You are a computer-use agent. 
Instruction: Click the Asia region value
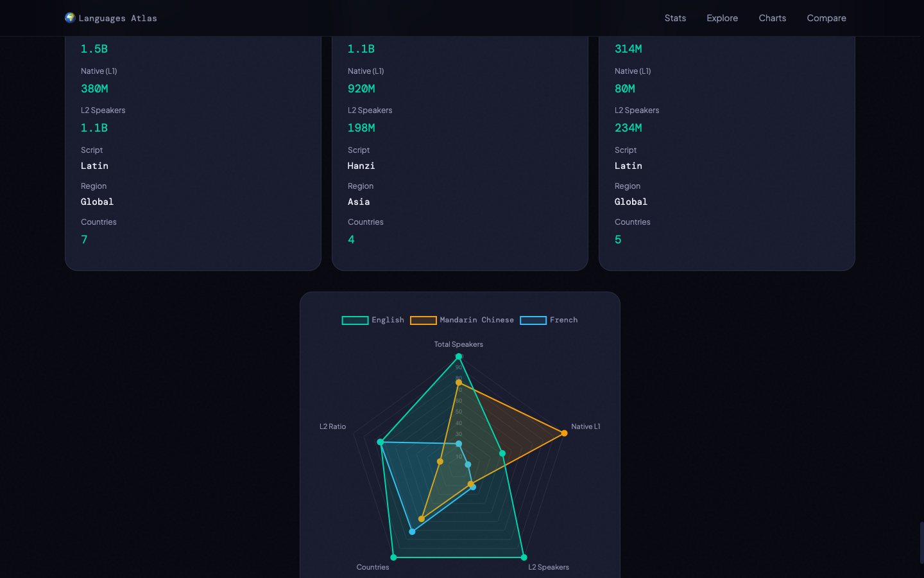tap(359, 202)
